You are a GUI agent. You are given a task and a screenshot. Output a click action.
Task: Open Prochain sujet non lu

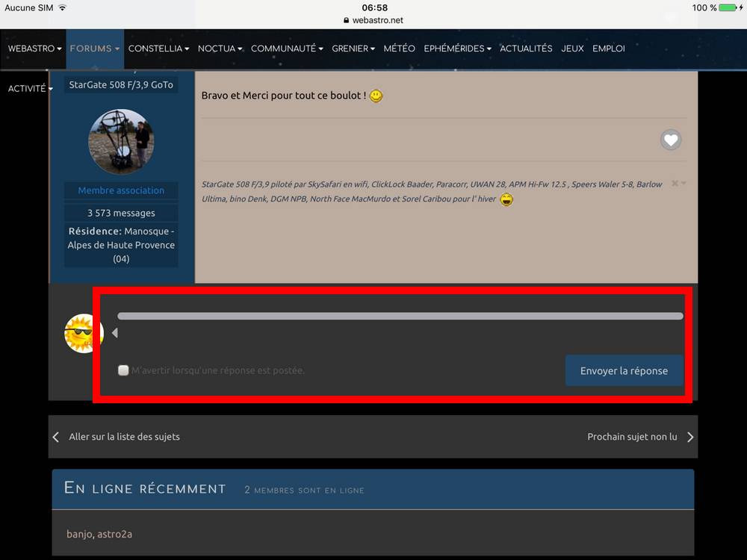[632, 437]
